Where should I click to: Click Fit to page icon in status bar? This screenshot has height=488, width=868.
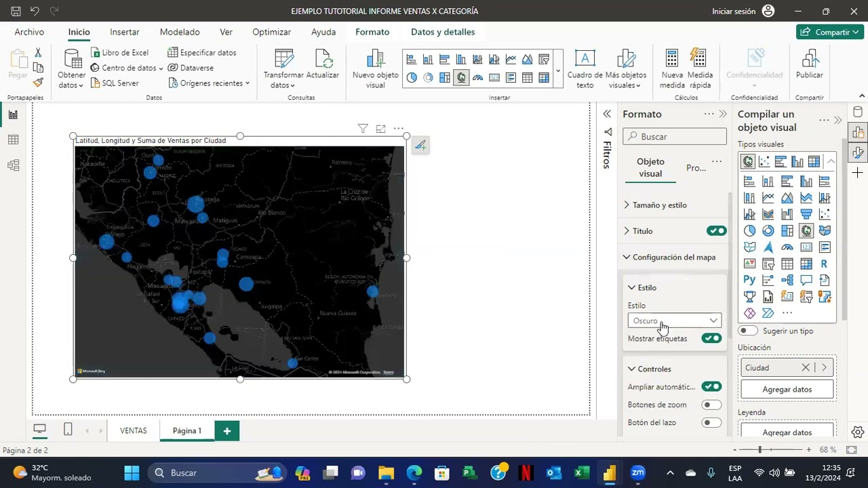click(x=852, y=449)
